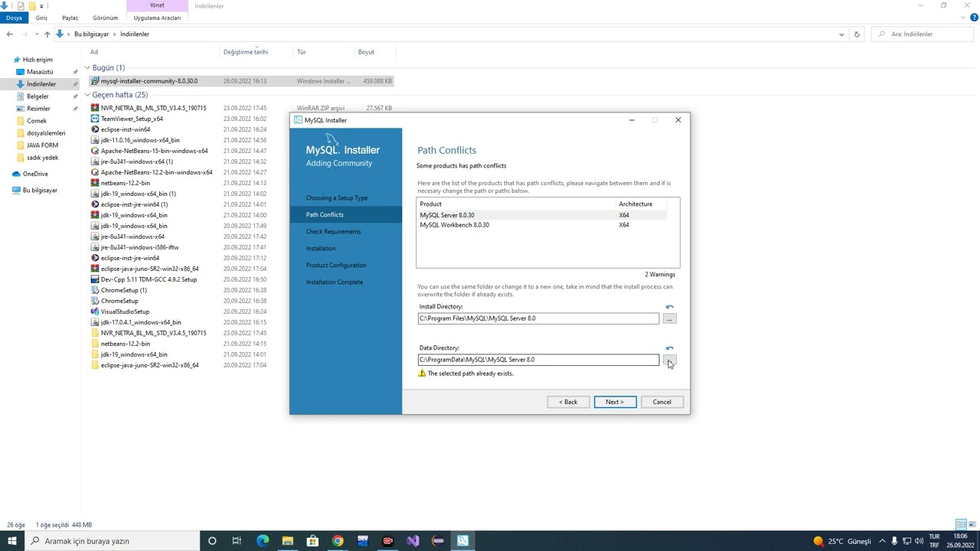This screenshot has height=551, width=980.
Task: Select OneDrive in navigation pane
Action: click(x=35, y=174)
